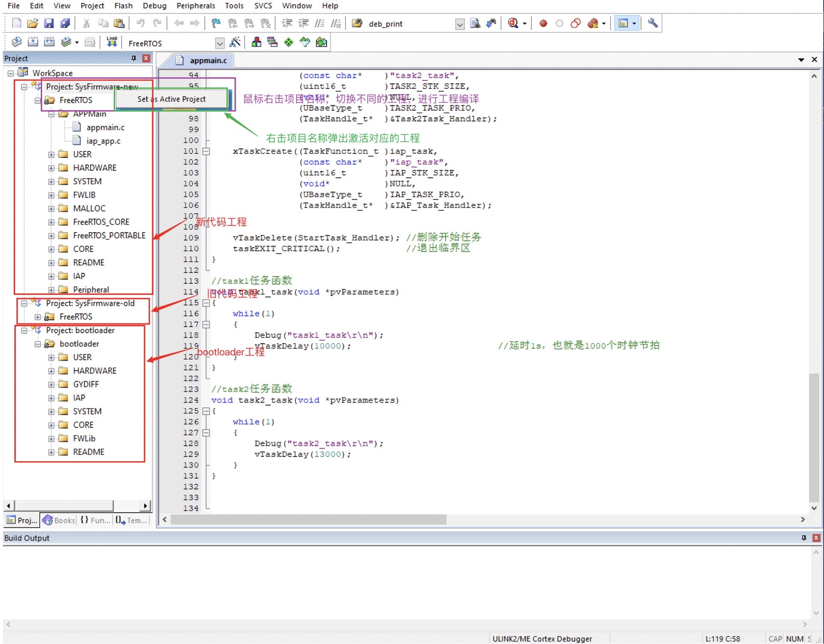This screenshot has height=644, width=824.
Task: Collapse code fold at line 101
Action: (206, 151)
